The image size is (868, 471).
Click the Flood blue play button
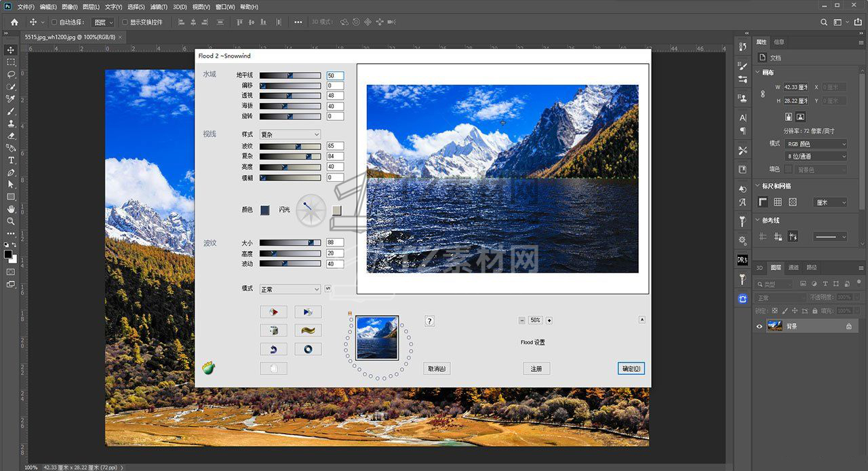click(x=308, y=312)
